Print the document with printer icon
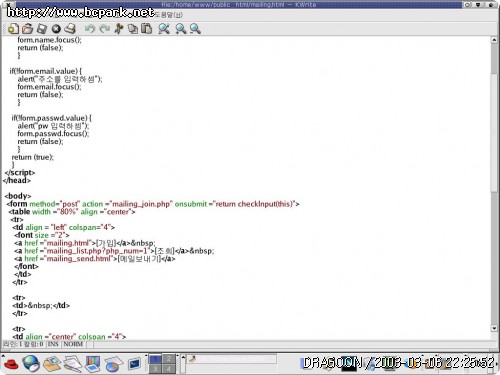Screen dimensions: 500x375 point(70,29)
